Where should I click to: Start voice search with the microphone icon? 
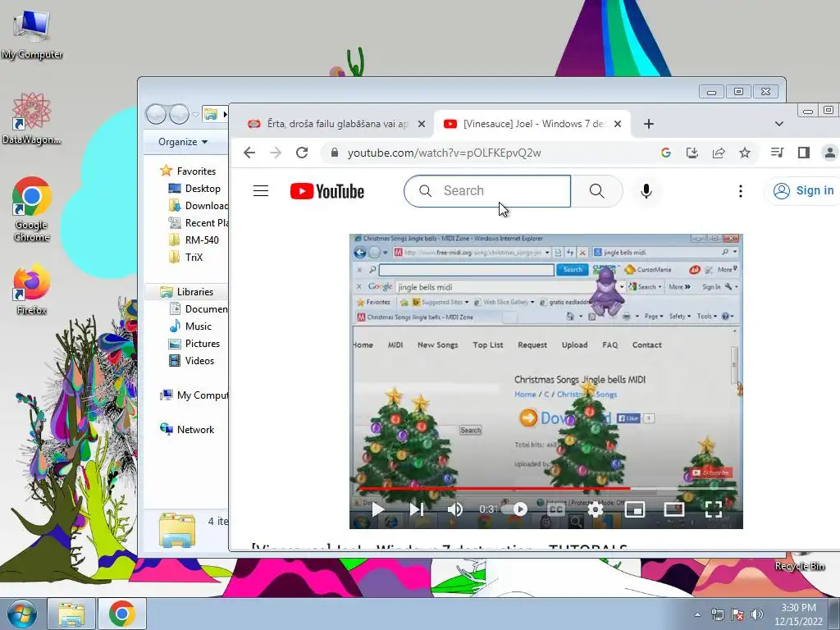tap(646, 190)
